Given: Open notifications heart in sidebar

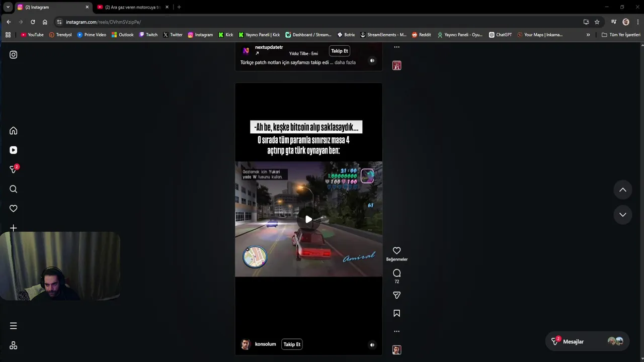Looking at the screenshot, I should click(14, 209).
